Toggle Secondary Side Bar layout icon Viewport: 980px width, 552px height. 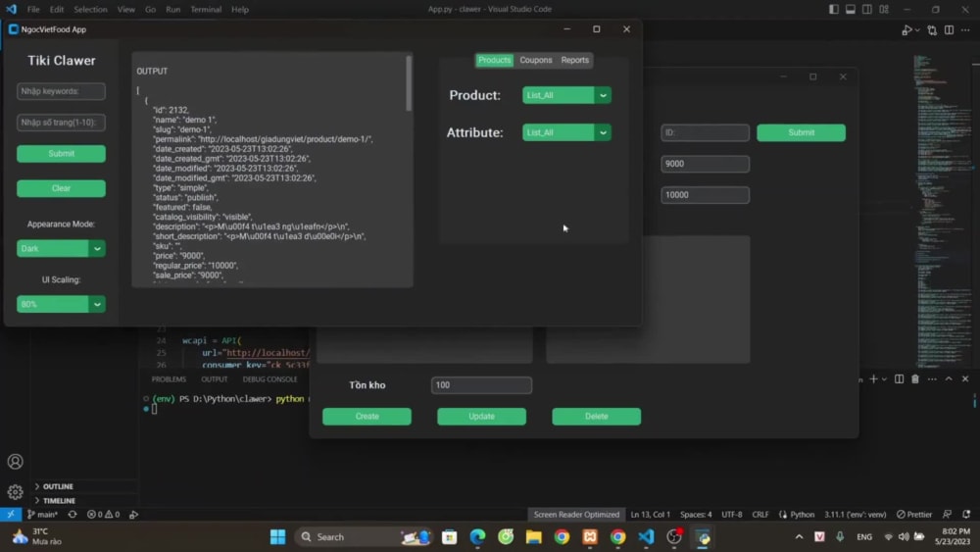tap(867, 10)
